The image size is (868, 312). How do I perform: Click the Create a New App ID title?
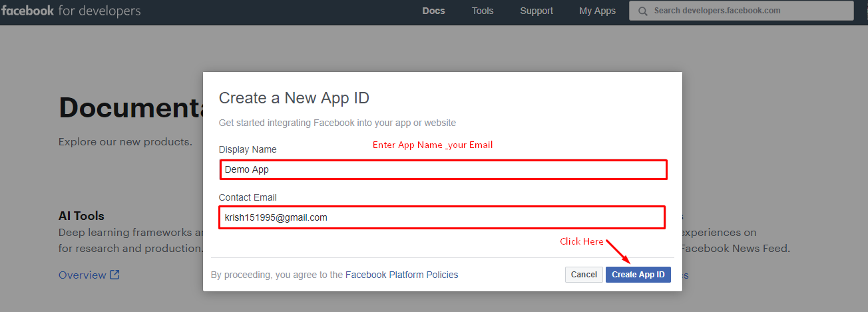click(294, 98)
